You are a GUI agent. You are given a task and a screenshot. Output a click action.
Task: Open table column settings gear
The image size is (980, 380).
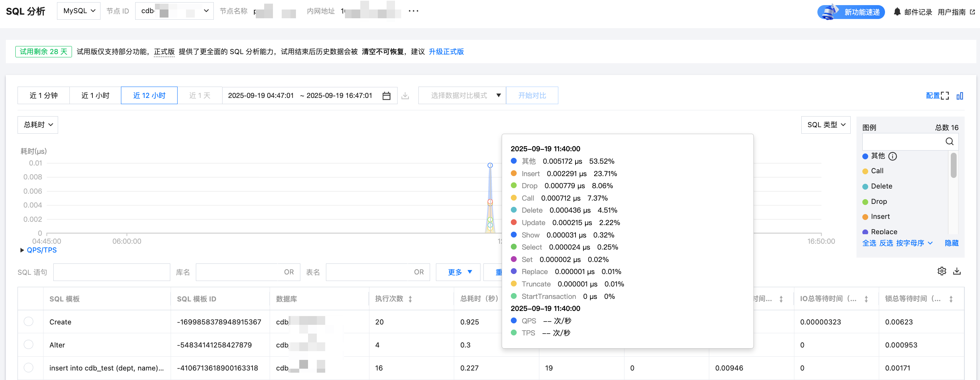click(942, 271)
